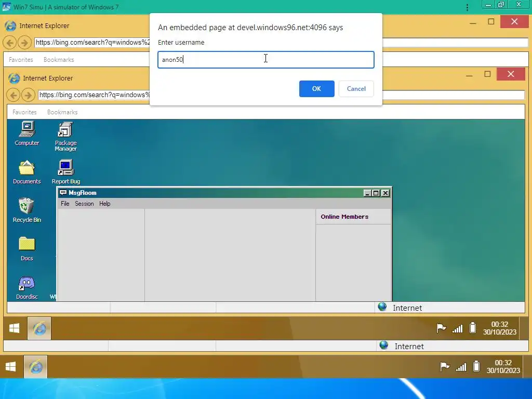Viewport: 532px width, 399px height.
Task: Select Internet Explorer on inner taskbar
Action: click(x=39, y=328)
